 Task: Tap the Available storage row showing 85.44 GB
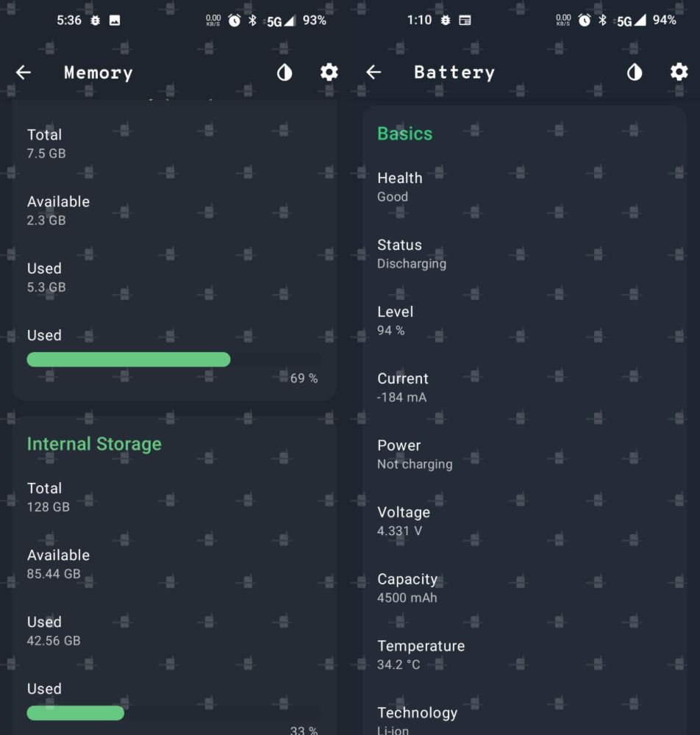58,564
